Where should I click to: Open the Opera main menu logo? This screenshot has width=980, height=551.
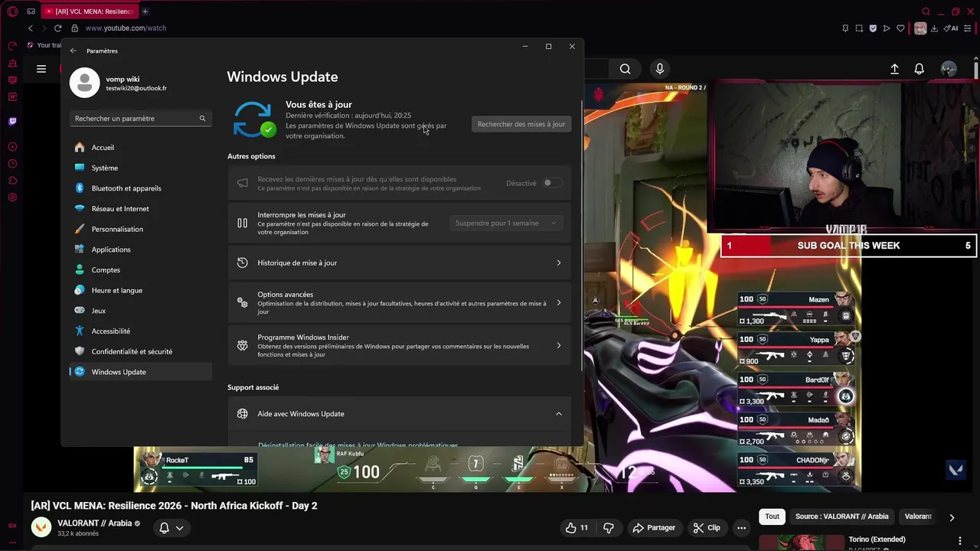(12, 11)
